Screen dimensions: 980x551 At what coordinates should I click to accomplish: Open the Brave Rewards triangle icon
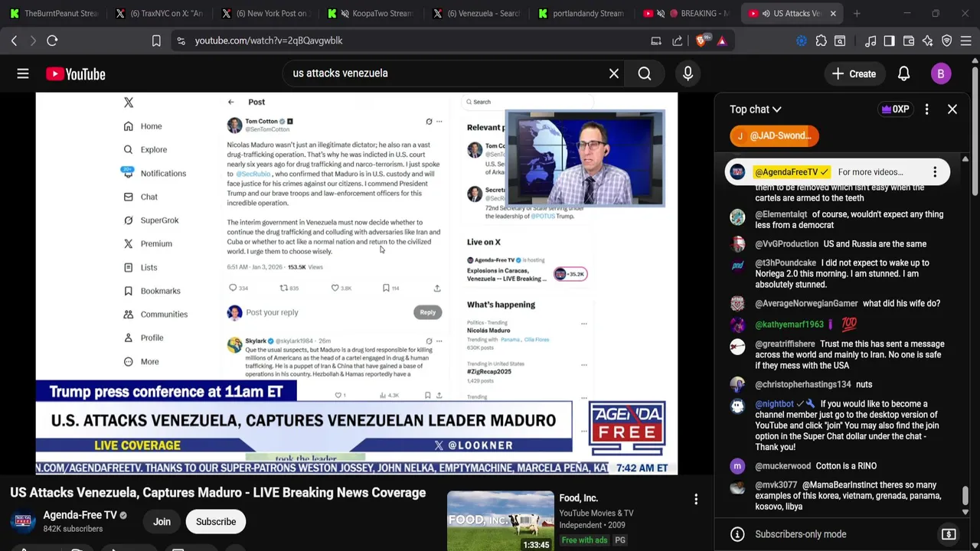(721, 41)
